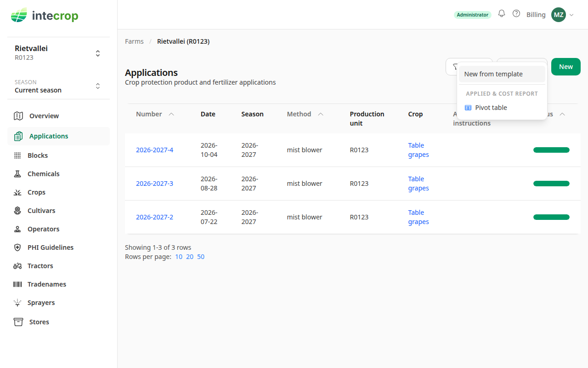Viewport: 588px width, 368px height.
Task: Click 'Showing 1-3 of 3 rows' text
Action: [x=158, y=247]
